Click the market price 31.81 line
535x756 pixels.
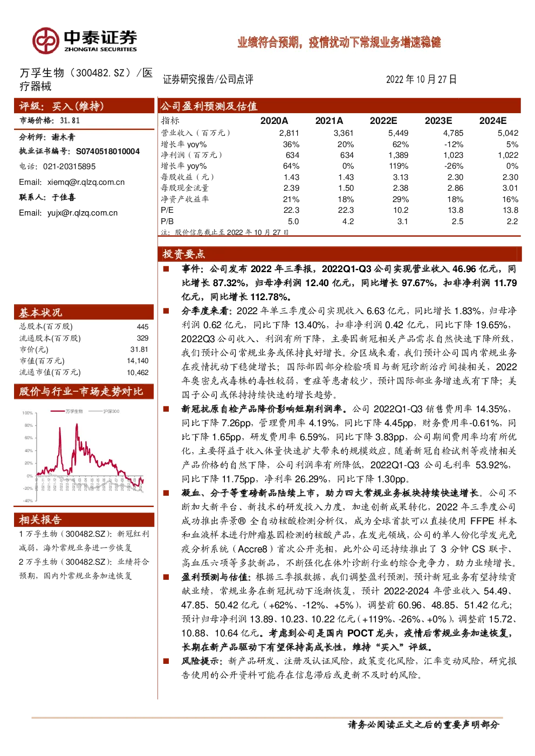[x=50, y=121]
